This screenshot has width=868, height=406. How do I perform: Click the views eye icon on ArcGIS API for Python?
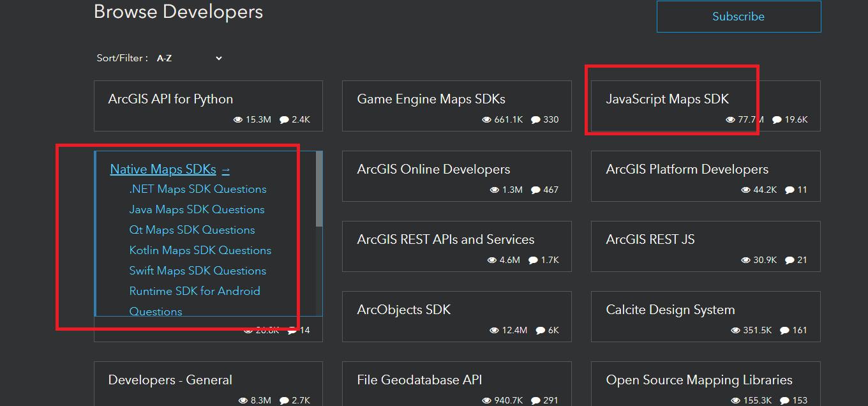[238, 119]
